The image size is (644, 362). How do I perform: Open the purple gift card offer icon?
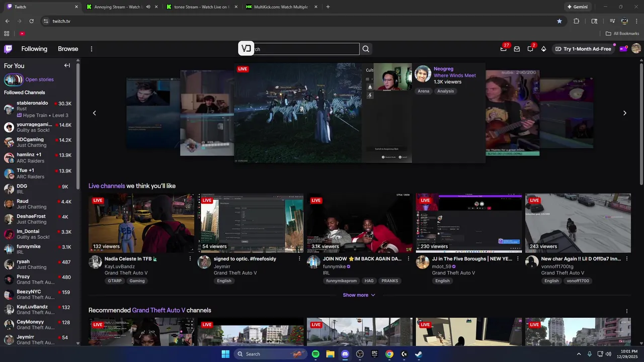coord(623,49)
